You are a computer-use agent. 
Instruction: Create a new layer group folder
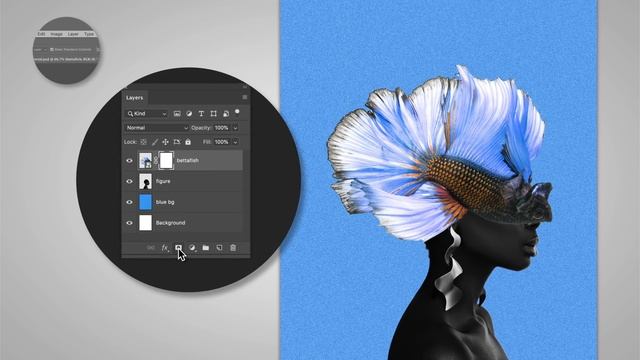206,247
